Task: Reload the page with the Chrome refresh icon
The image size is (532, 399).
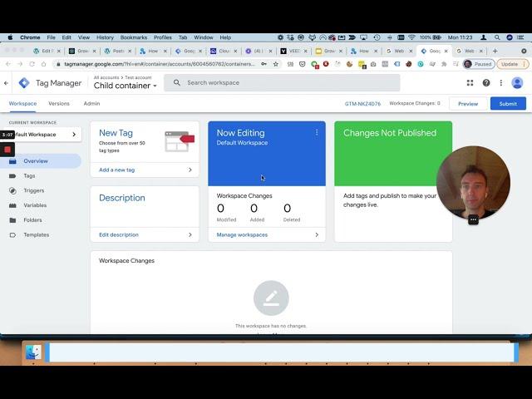Action: pyautogui.click(x=32, y=64)
